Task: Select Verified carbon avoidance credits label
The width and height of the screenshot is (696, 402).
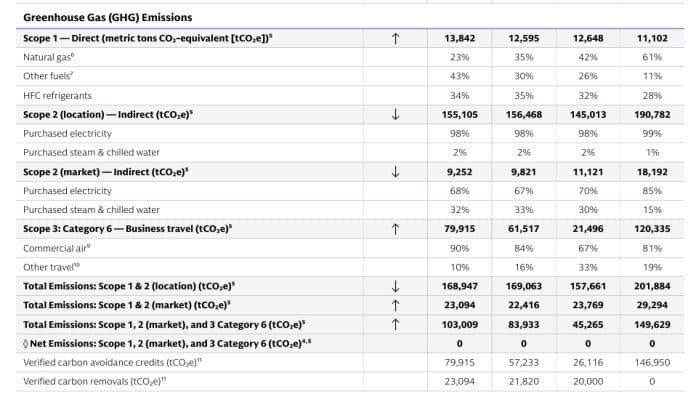Action: tap(112, 363)
